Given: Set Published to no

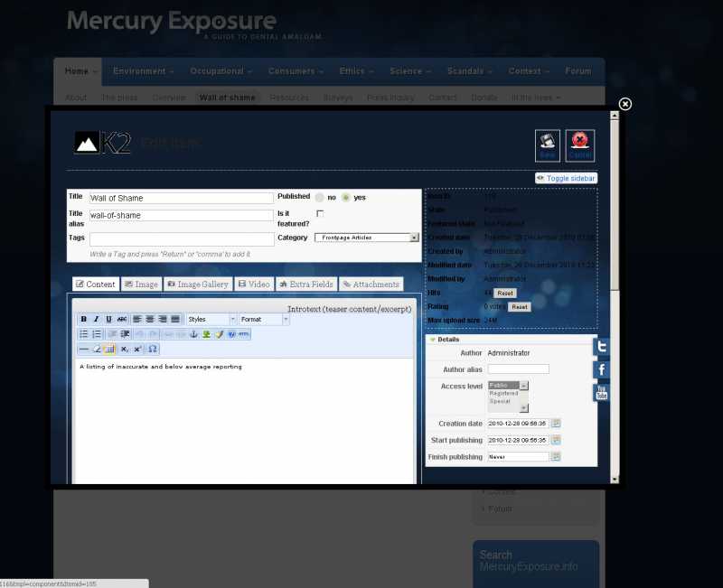Looking at the screenshot, I should pos(320,197).
